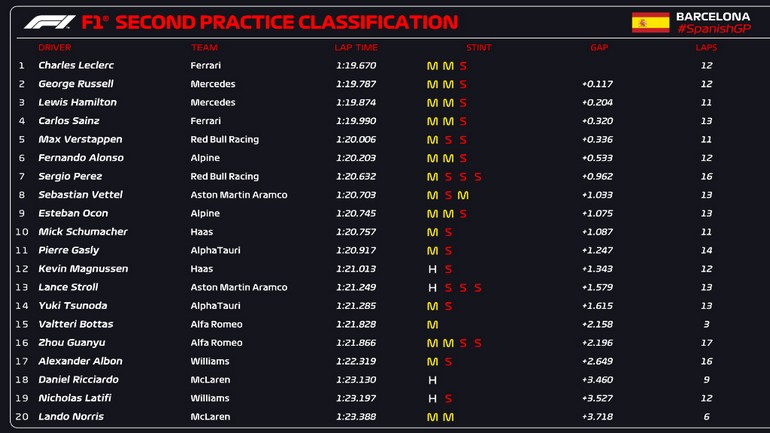Viewport: 770px width, 433px height.
Task: Click the TEAM column header
Action: tap(204, 47)
